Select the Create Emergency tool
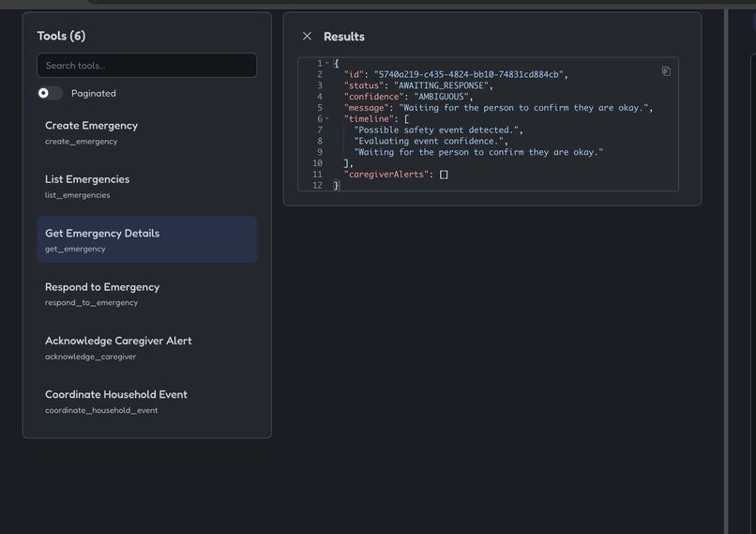This screenshot has width=756, height=534. [146, 132]
